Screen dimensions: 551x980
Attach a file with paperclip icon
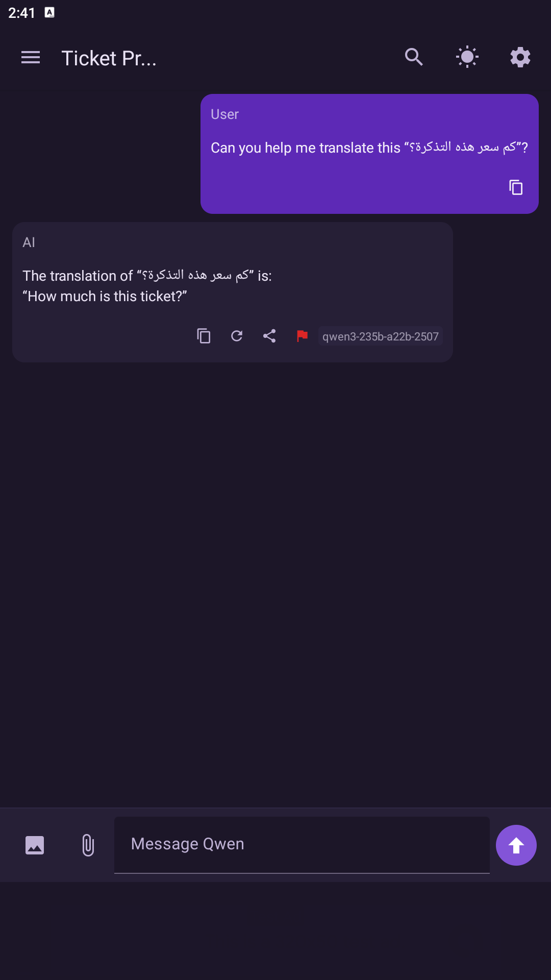click(88, 845)
